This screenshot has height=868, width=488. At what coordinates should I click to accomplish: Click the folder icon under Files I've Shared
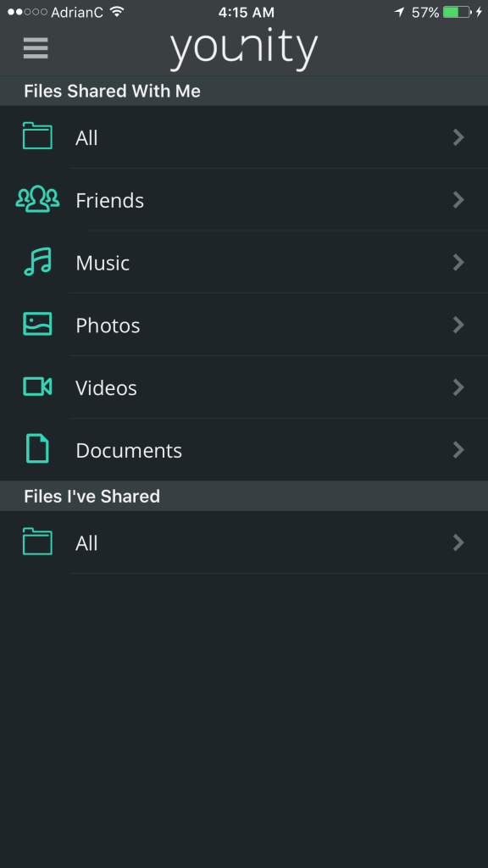37,542
